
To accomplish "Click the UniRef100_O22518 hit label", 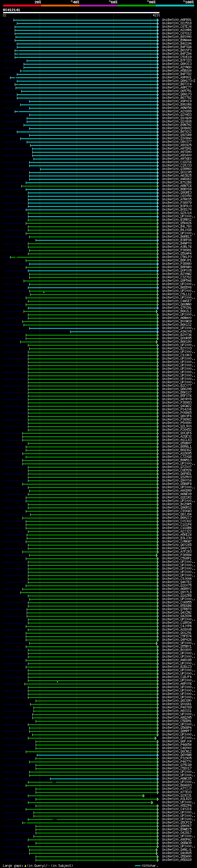I will pyautogui.click(x=177, y=23).
